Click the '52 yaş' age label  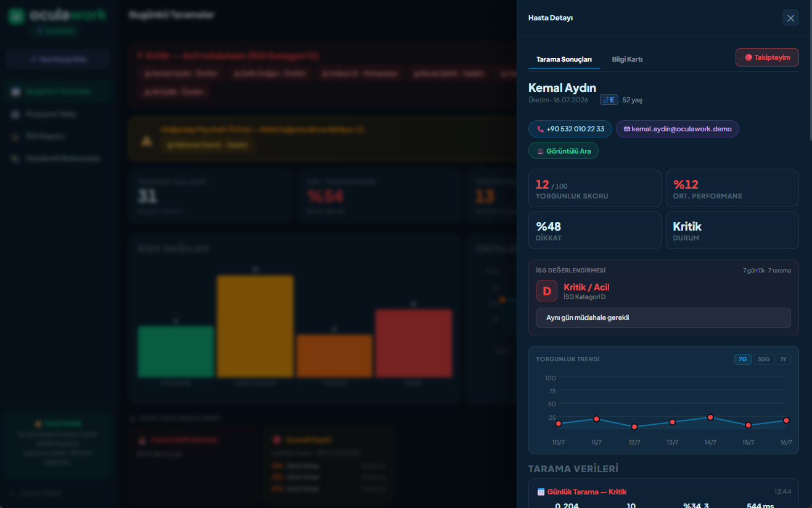(x=632, y=100)
